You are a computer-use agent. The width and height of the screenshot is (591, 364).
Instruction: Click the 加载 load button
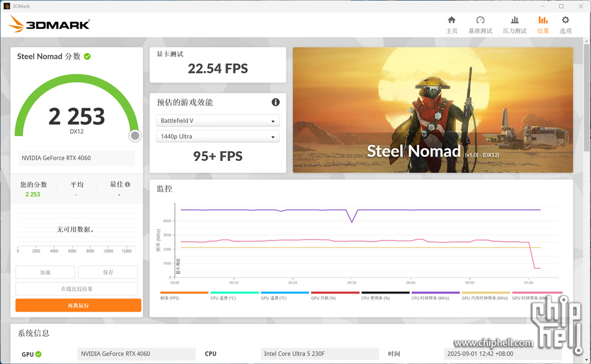click(x=45, y=272)
